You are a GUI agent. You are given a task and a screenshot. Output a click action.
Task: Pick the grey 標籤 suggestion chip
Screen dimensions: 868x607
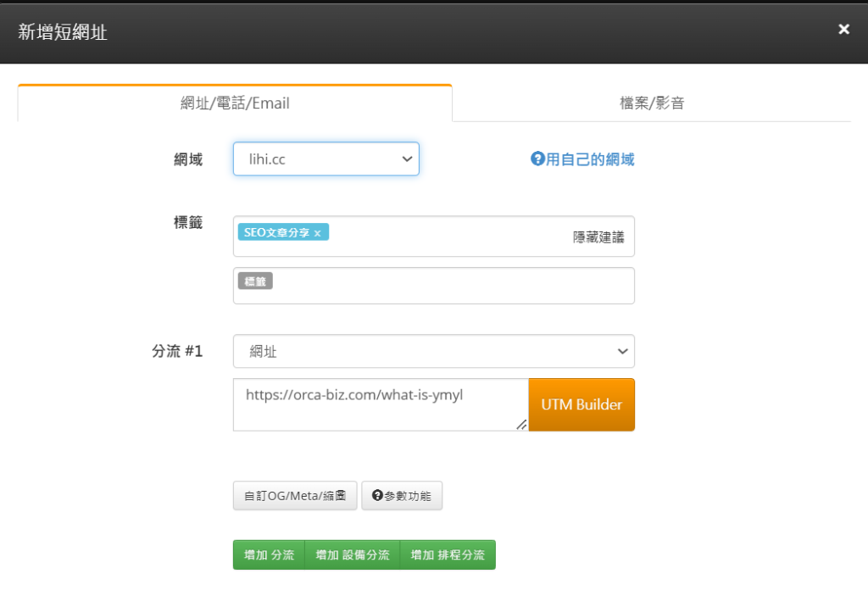[x=255, y=281]
